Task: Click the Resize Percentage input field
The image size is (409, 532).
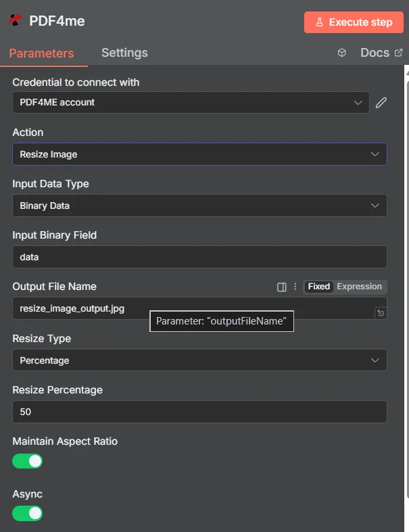Action: [199, 412]
